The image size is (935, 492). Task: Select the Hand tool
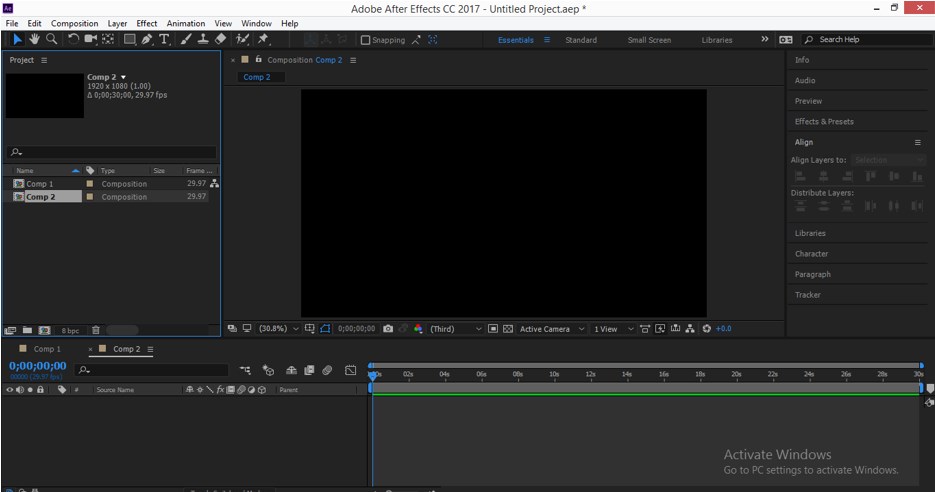(x=34, y=39)
